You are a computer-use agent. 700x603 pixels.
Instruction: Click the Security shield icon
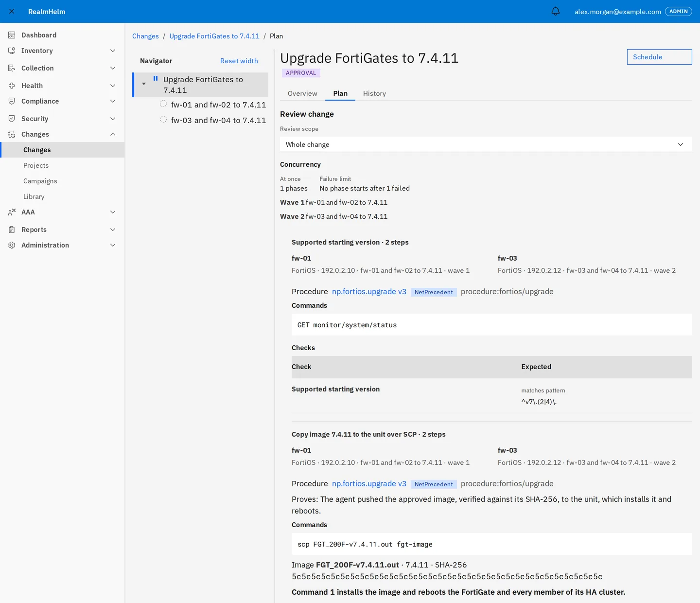[12, 119]
